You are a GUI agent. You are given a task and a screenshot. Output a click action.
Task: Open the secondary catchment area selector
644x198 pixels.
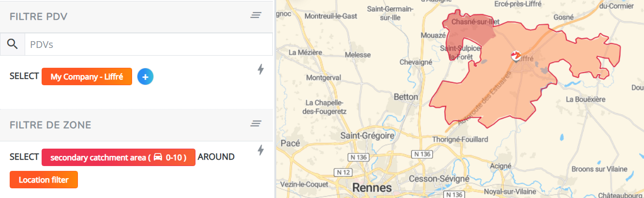coord(119,157)
